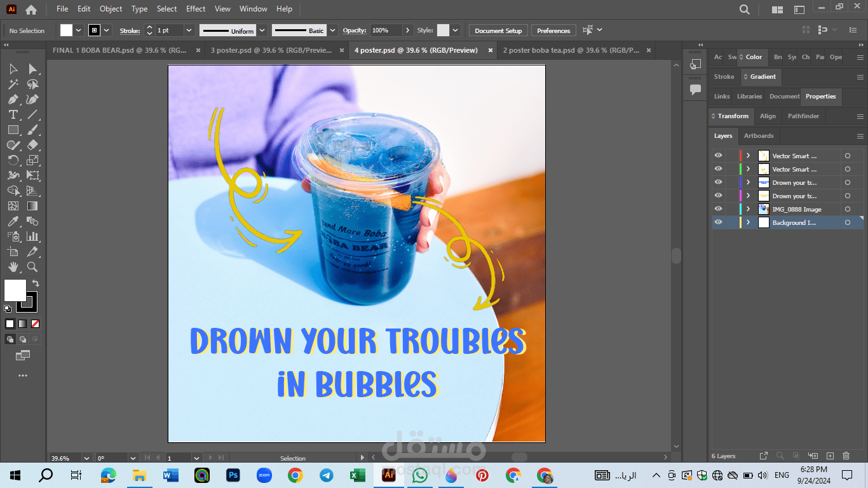Select the Gradient tool in toolbar

coord(33,206)
